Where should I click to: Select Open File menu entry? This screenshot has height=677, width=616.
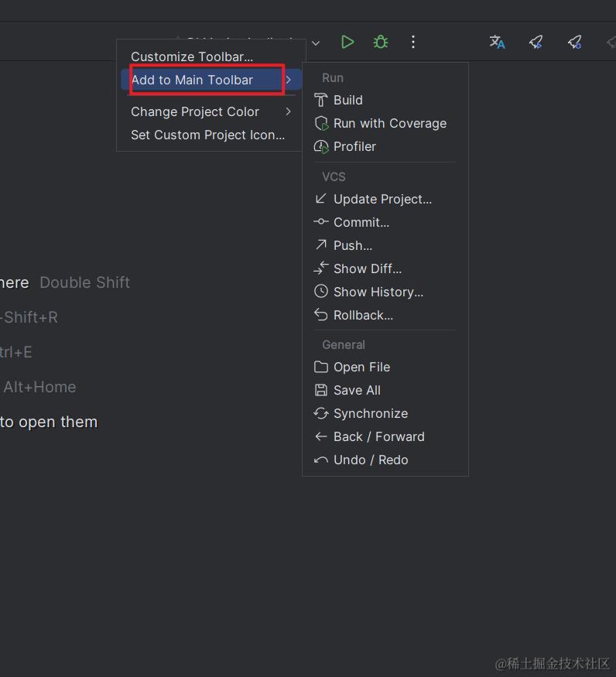(385, 367)
